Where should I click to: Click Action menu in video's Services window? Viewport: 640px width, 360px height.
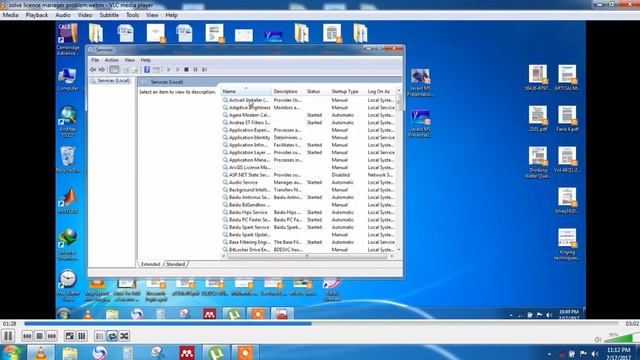coord(111,60)
